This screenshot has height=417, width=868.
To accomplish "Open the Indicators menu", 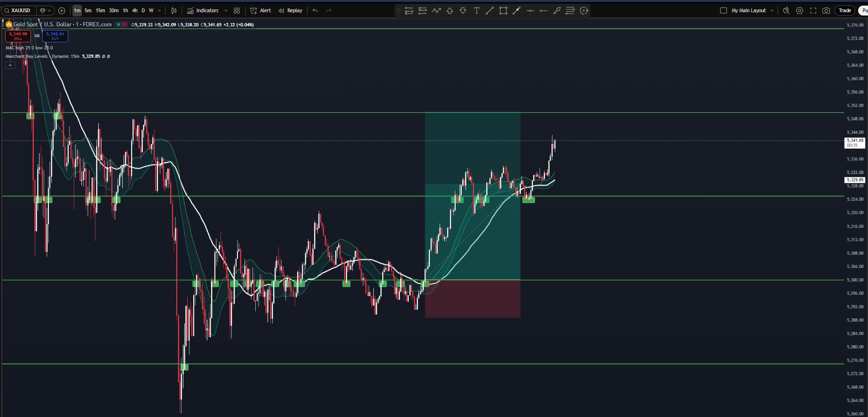I will pos(203,10).
